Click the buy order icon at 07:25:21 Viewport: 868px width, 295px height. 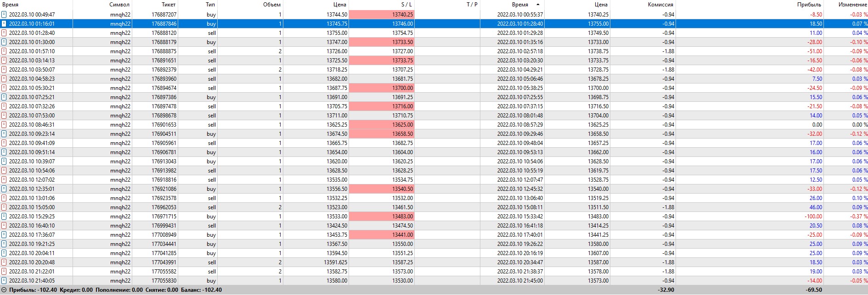point(4,97)
